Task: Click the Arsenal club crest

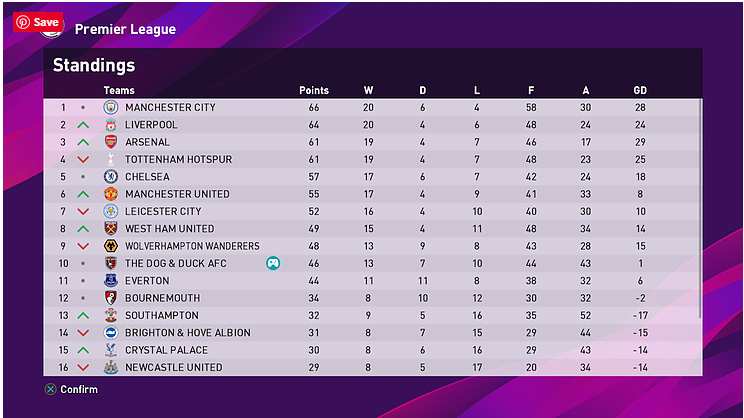Action: 111,142
